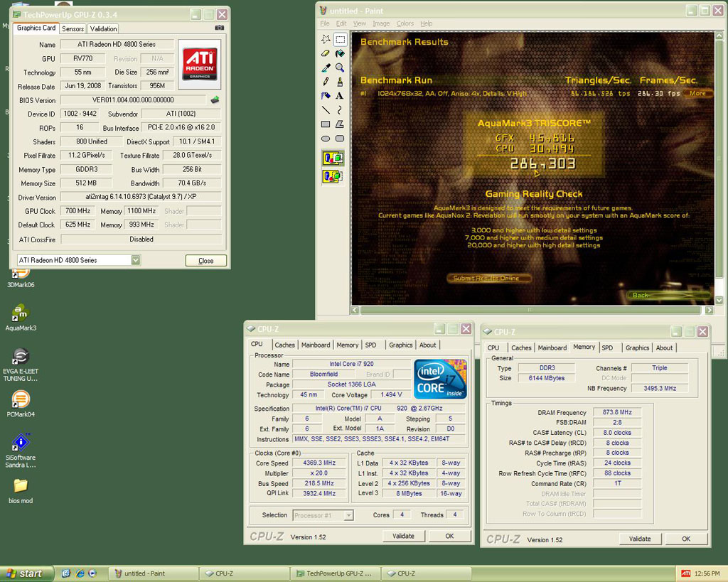
Task: Click the ATI tray icon
Action: click(686, 573)
